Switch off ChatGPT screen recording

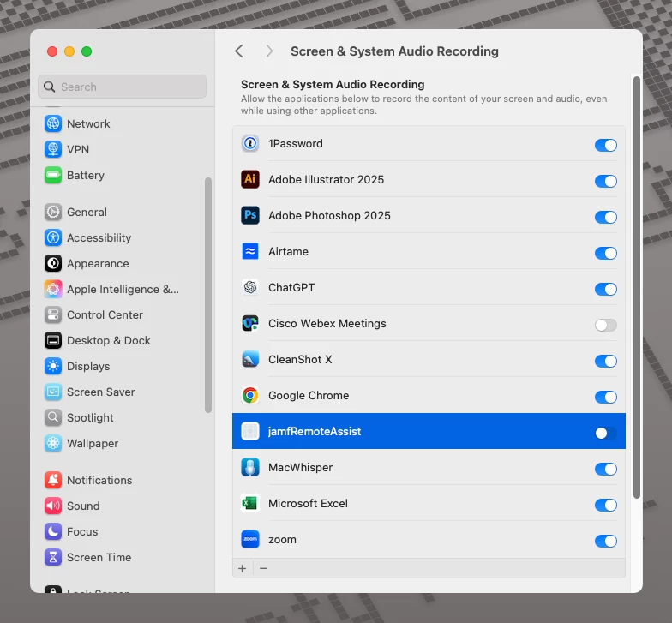pyautogui.click(x=605, y=290)
